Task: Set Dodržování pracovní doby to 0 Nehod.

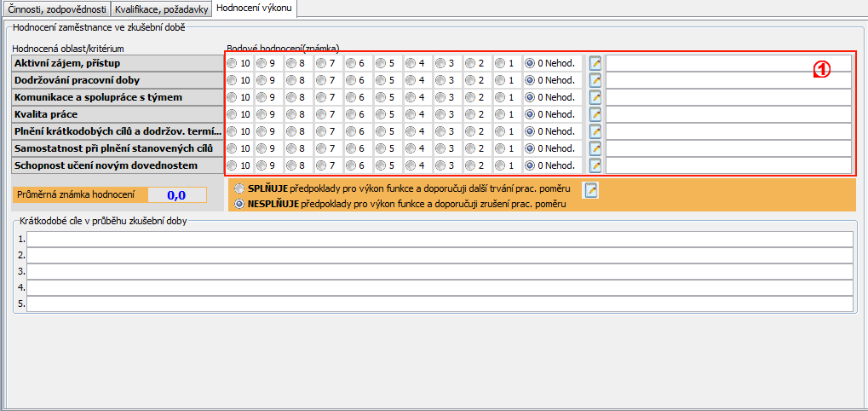Action: point(530,80)
